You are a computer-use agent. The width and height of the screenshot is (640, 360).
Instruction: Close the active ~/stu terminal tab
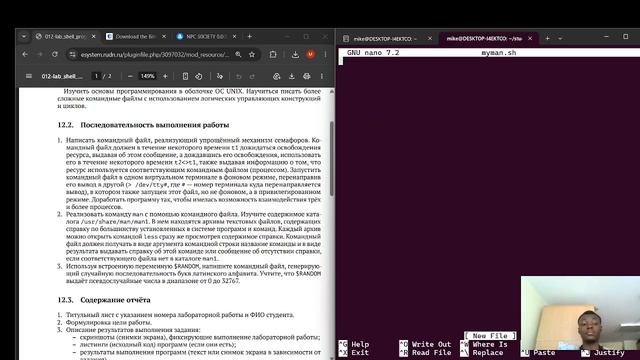tap(530, 38)
